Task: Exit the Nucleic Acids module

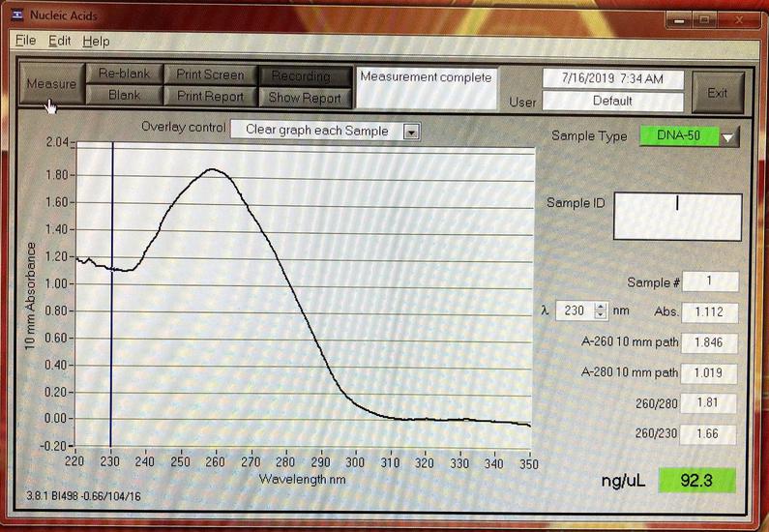Action: [717, 93]
